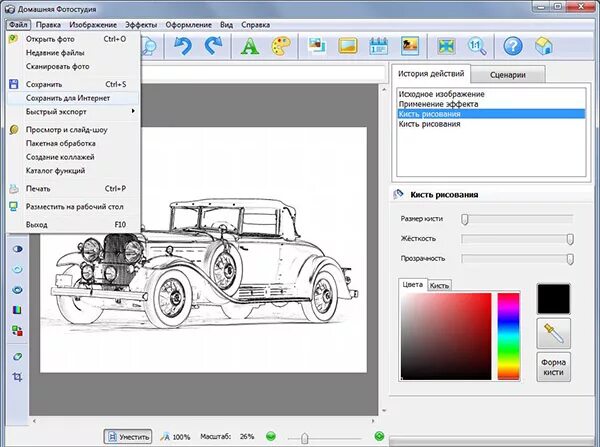The height and width of the screenshot is (447, 600).
Task: Open the Эффекты menu
Action: click(141, 24)
